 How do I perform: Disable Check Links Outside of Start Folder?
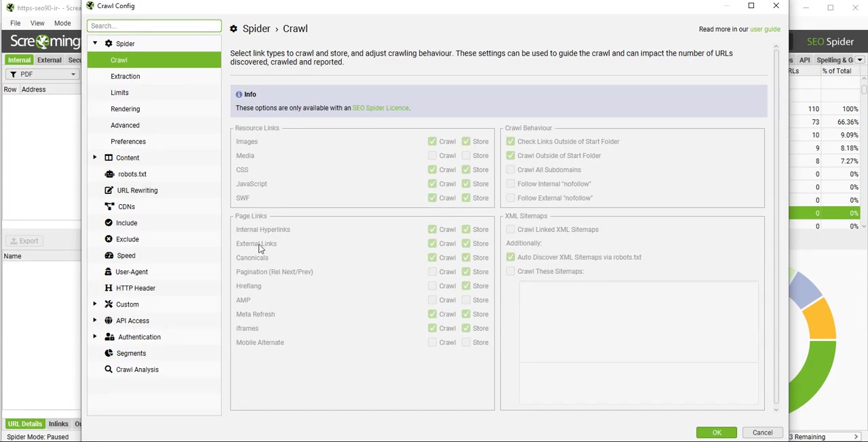tap(510, 141)
